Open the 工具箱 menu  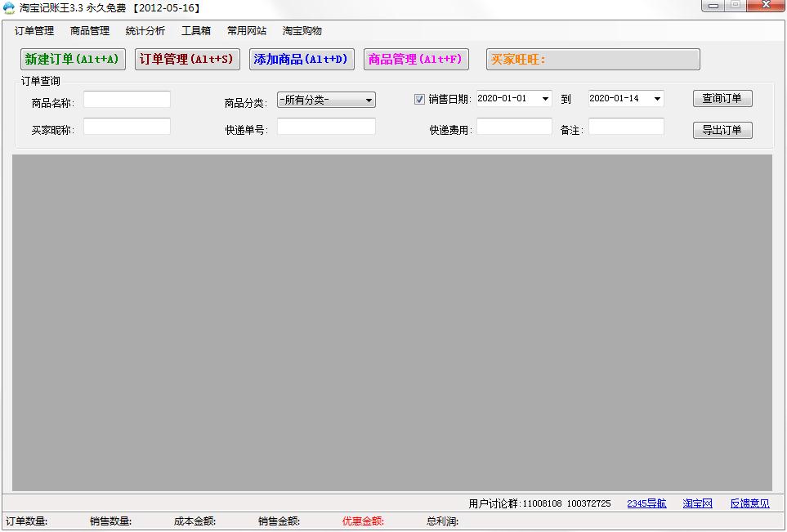[x=196, y=31]
